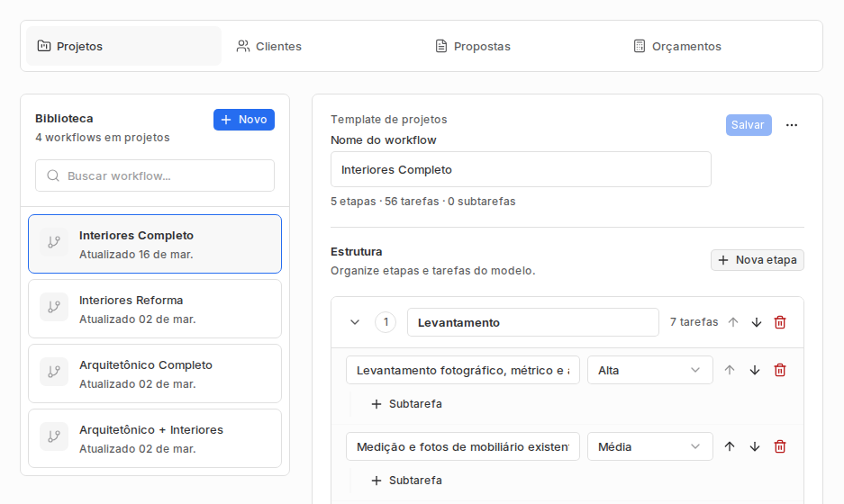
Task: Delete the Medição e fotos task
Action: [780, 446]
